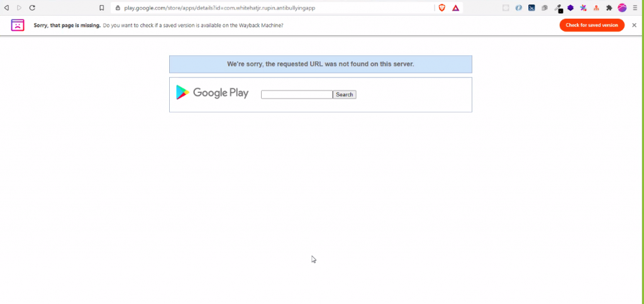644x304 pixels.
Task: Click the Google Play Search button
Action: [x=344, y=94]
